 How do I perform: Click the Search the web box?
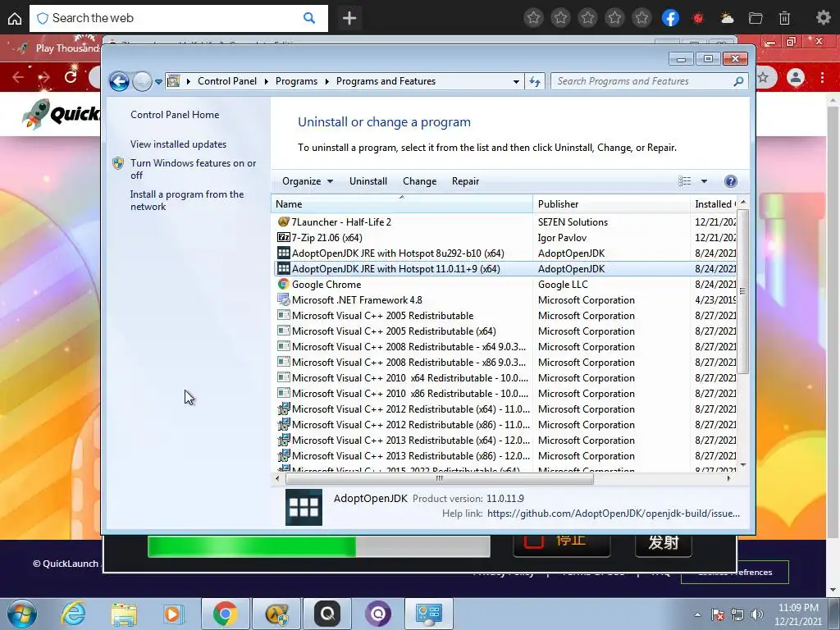(x=178, y=18)
